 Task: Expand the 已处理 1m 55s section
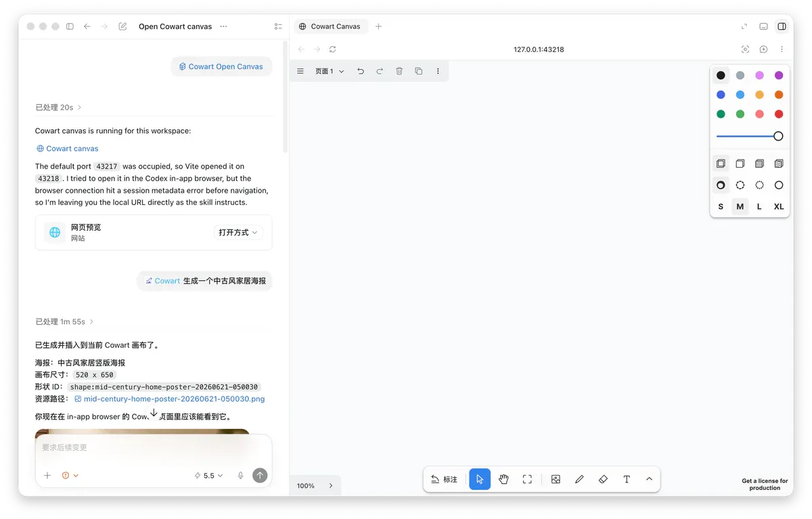(64, 321)
